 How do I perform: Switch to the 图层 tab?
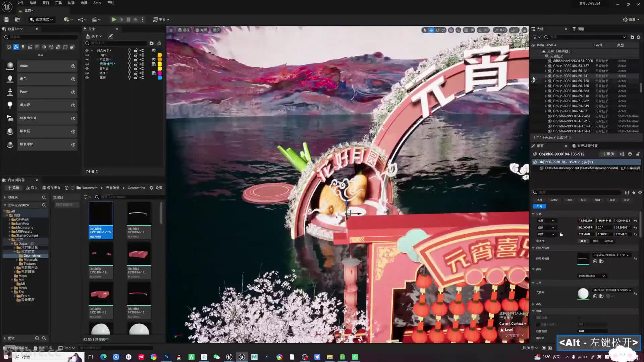point(579,29)
